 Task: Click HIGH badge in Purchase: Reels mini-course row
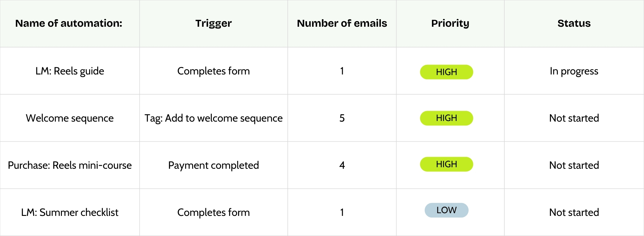point(446,164)
